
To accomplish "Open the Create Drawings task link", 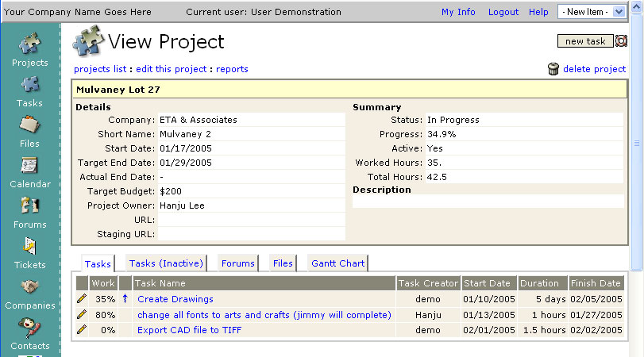I will click(x=175, y=299).
